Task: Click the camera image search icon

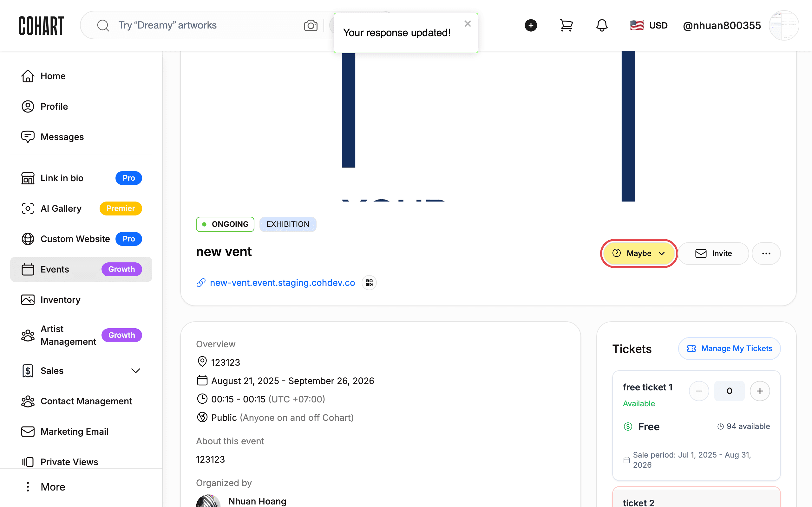Action: point(311,25)
